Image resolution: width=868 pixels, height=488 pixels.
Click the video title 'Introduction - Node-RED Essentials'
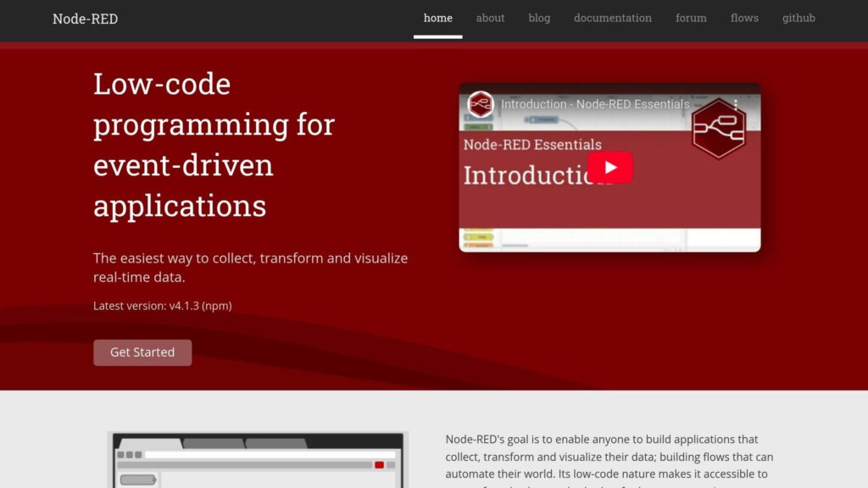pyautogui.click(x=595, y=104)
